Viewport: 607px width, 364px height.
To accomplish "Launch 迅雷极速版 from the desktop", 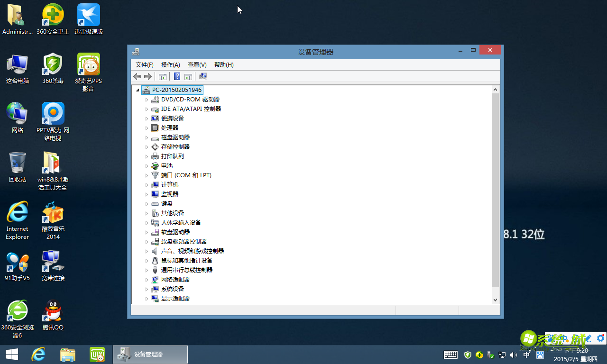I will point(88,14).
